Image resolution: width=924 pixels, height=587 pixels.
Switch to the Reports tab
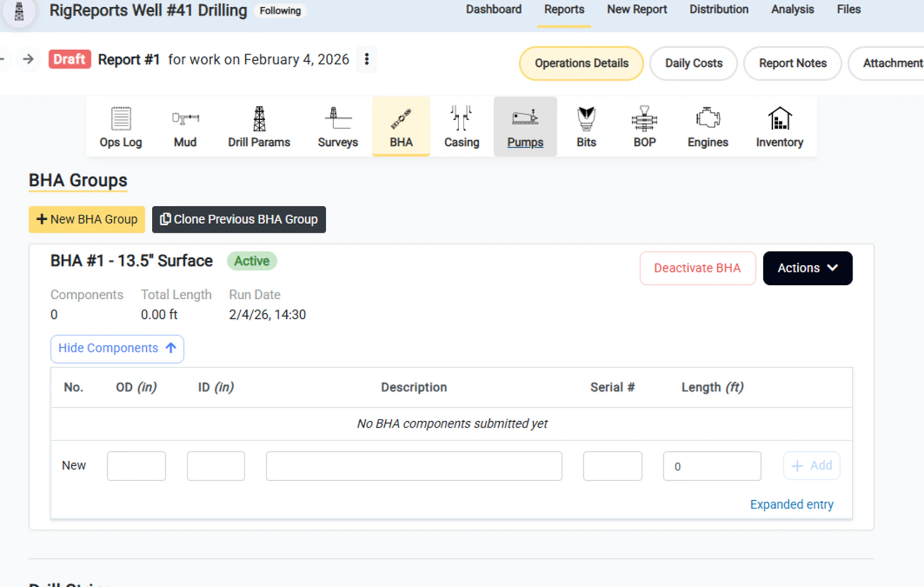[x=564, y=9]
